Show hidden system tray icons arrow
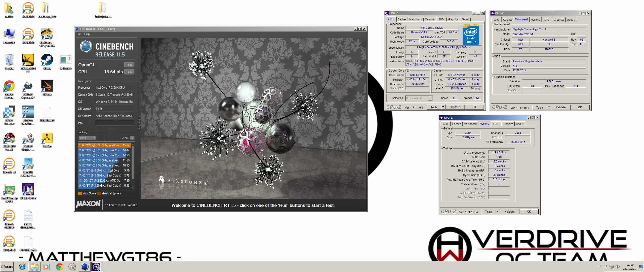This screenshot has height=272, width=644. coord(606,267)
